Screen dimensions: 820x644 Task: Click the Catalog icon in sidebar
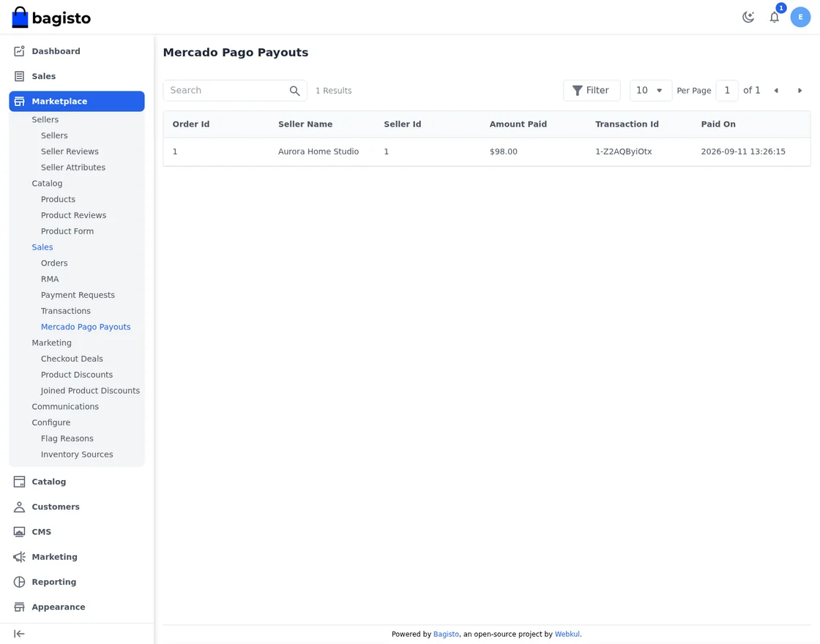[x=19, y=482]
